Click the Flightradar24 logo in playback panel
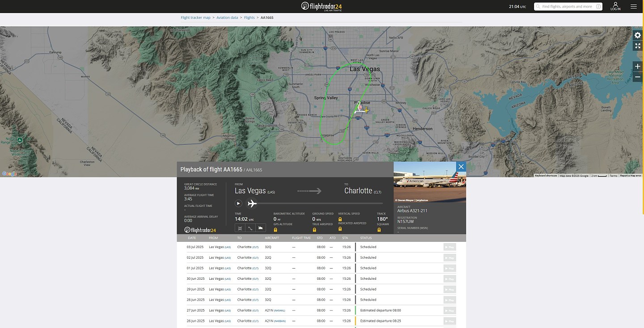The height and width of the screenshot is (328, 644). [200, 230]
